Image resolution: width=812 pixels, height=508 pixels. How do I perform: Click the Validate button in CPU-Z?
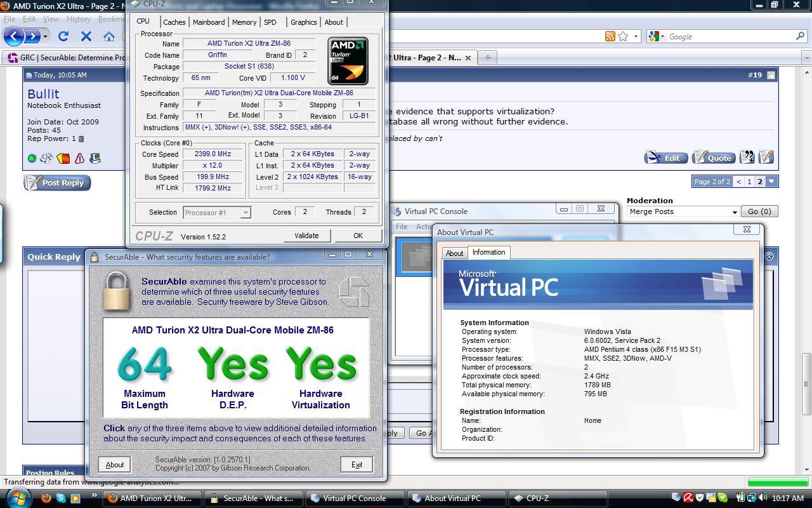click(x=306, y=236)
